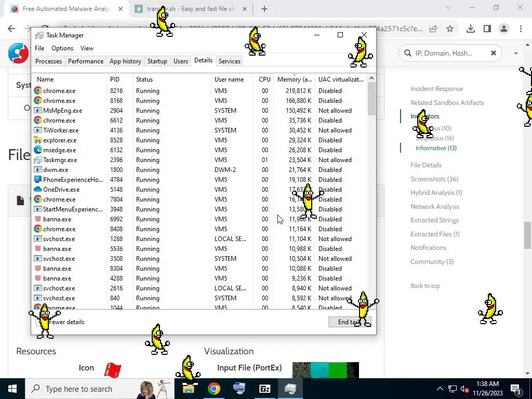Go back with the browser back arrow
The width and height of the screenshot is (532, 399).
11,29
